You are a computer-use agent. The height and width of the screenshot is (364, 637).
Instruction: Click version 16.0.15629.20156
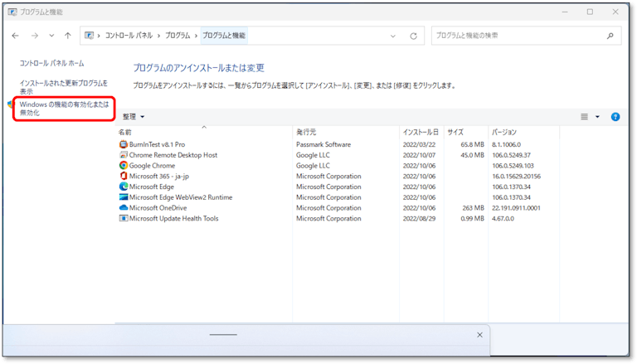tap(516, 177)
